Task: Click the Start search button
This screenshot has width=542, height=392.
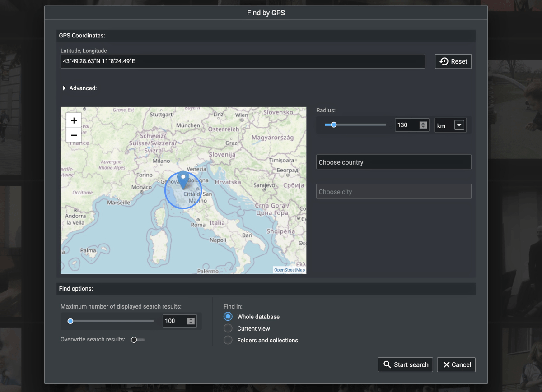Action: (405, 364)
